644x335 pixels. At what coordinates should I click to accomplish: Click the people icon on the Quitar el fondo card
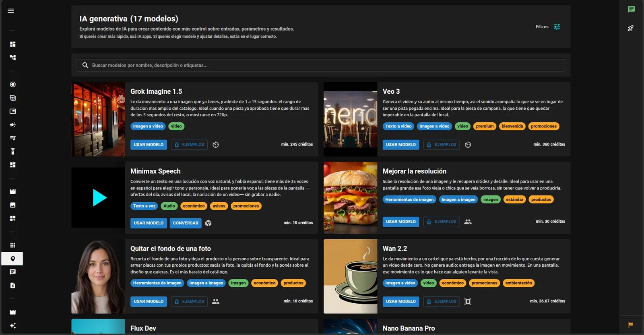click(x=216, y=302)
